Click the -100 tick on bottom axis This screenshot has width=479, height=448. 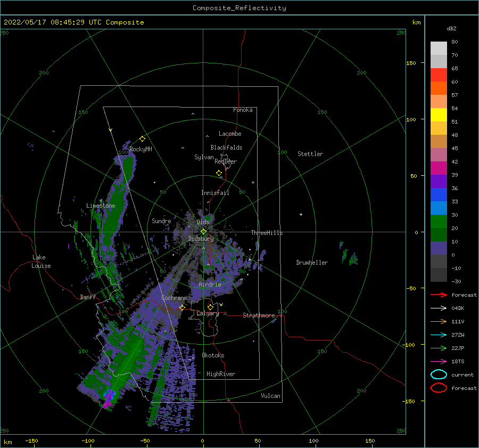[88, 441]
